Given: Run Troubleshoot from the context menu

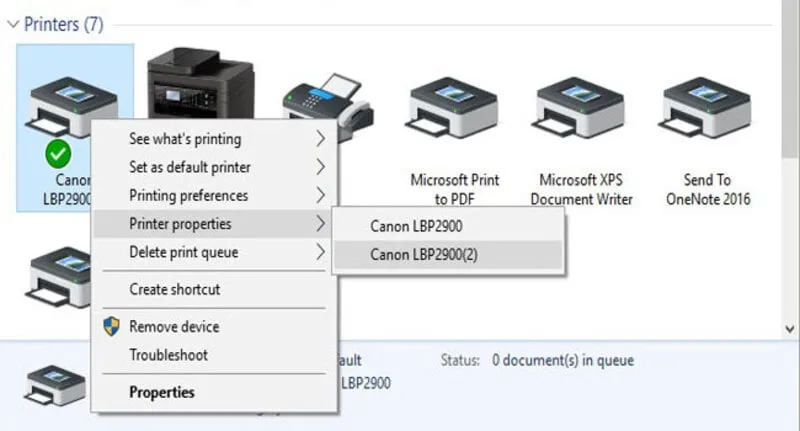Looking at the screenshot, I should 214,354.
